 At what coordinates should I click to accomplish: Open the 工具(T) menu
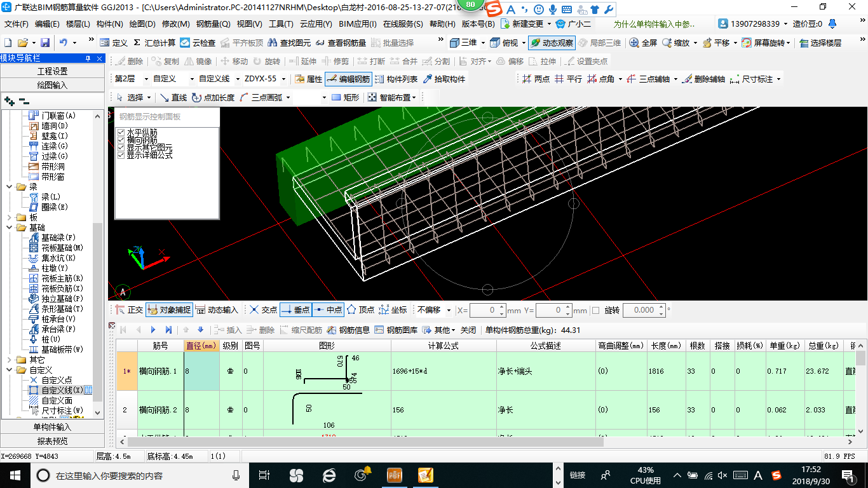tap(280, 24)
